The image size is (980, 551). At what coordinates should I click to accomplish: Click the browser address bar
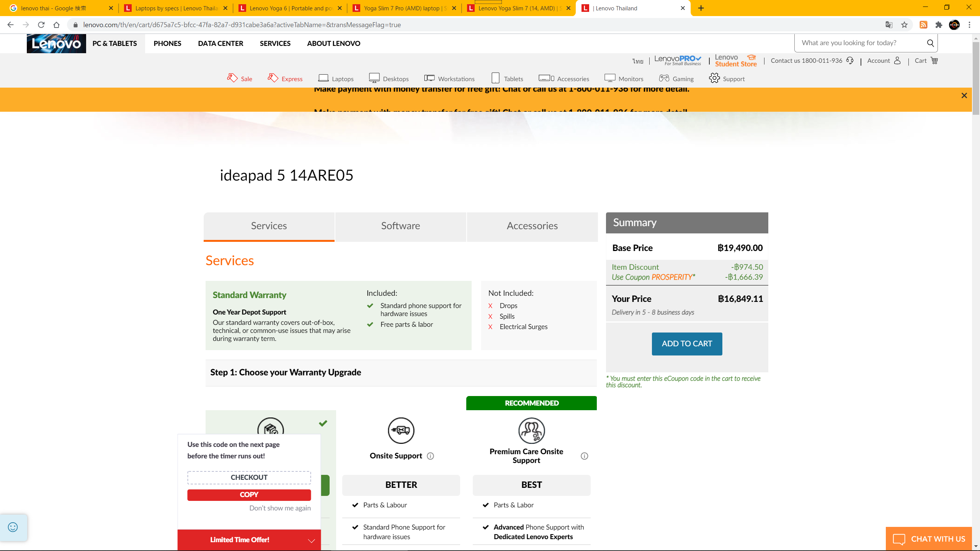tap(475, 25)
